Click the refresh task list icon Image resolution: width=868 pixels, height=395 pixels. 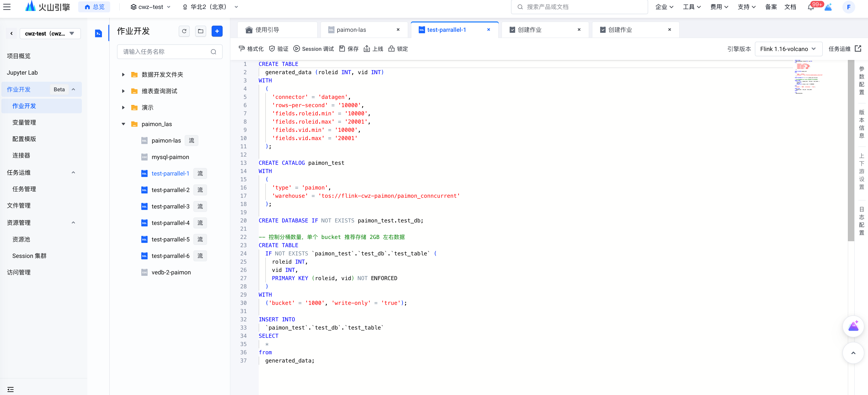[184, 31]
